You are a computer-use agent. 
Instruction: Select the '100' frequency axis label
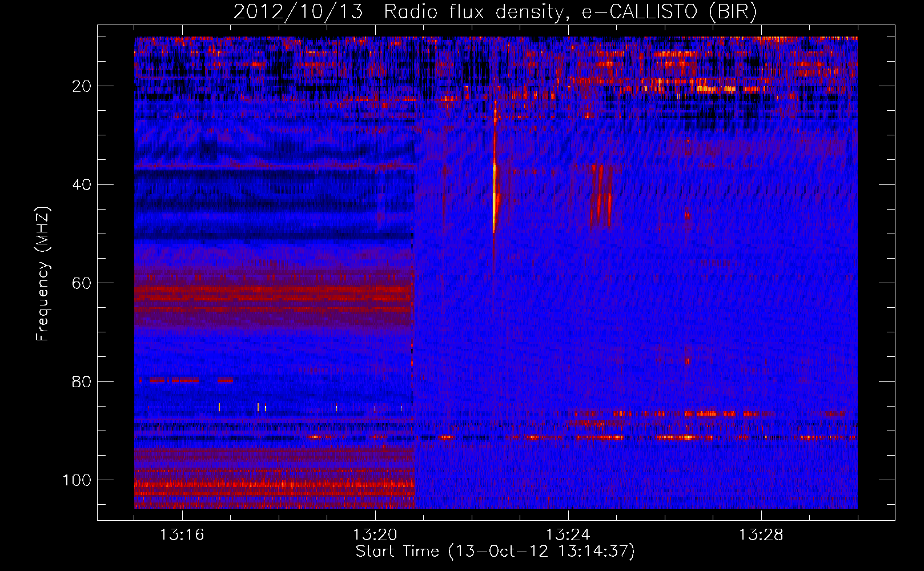(x=77, y=480)
